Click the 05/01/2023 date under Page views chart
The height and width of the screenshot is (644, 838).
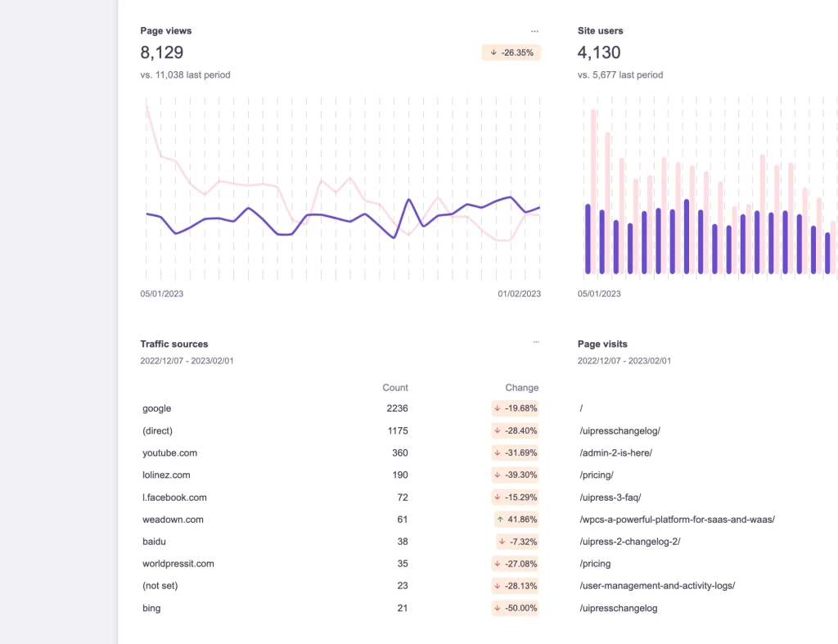162,294
